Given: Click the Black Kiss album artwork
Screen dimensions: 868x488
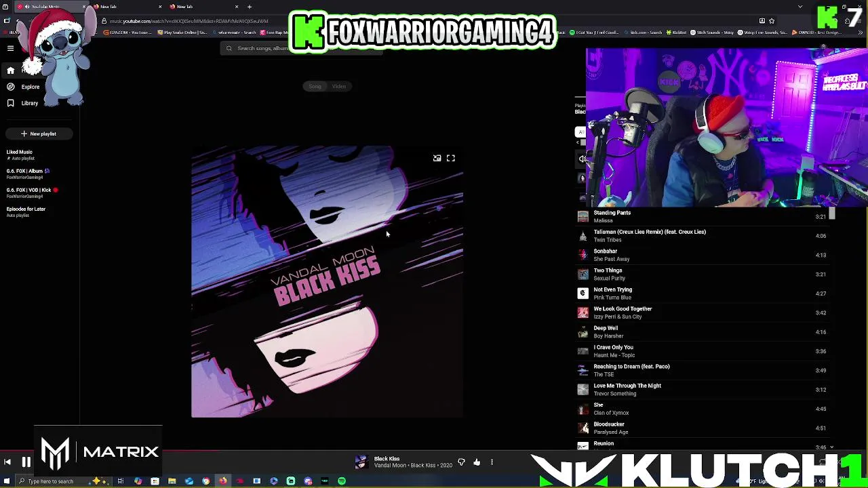Looking at the screenshot, I should (x=327, y=281).
